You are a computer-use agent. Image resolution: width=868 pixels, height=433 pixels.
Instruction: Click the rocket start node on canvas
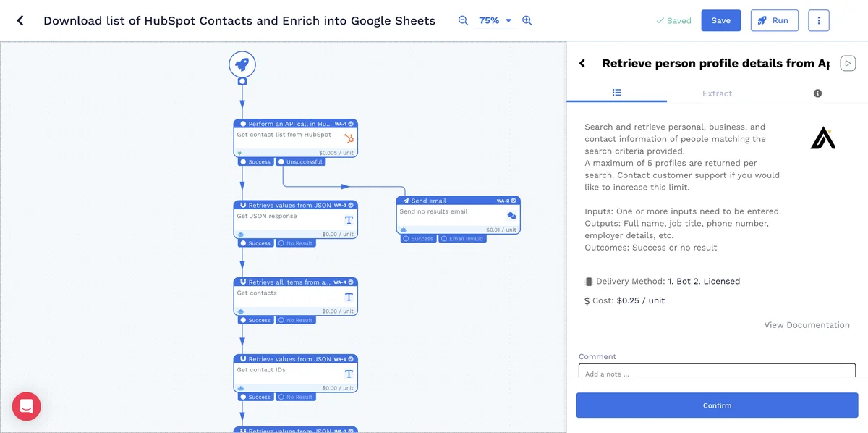(242, 64)
